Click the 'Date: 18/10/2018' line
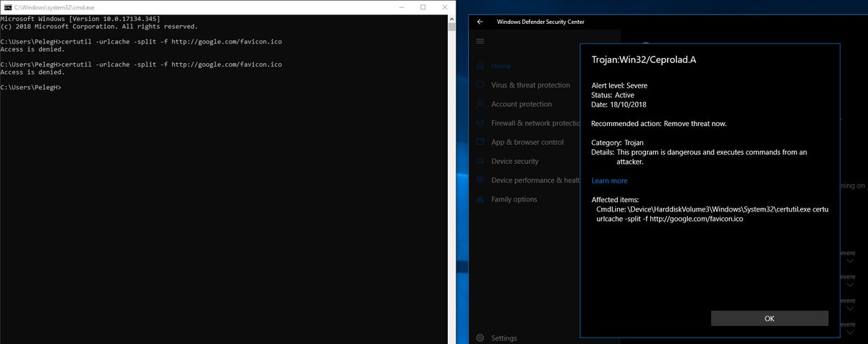Screen dimensions: 868x344 (x=621, y=104)
